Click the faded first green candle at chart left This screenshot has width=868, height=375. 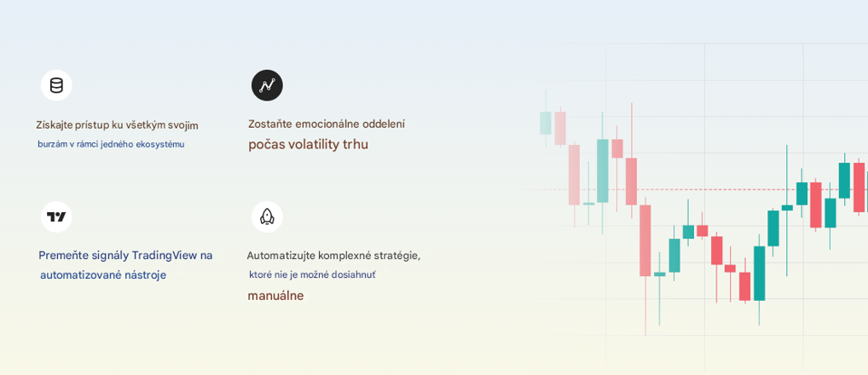point(546,123)
